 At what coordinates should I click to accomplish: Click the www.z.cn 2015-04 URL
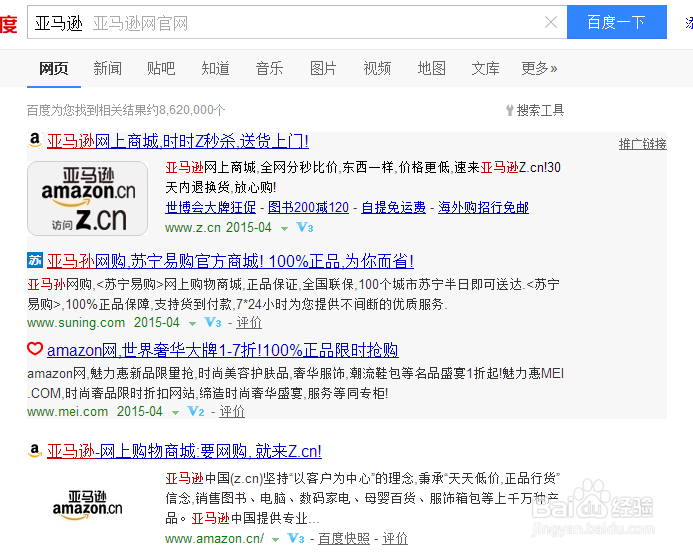[218, 228]
